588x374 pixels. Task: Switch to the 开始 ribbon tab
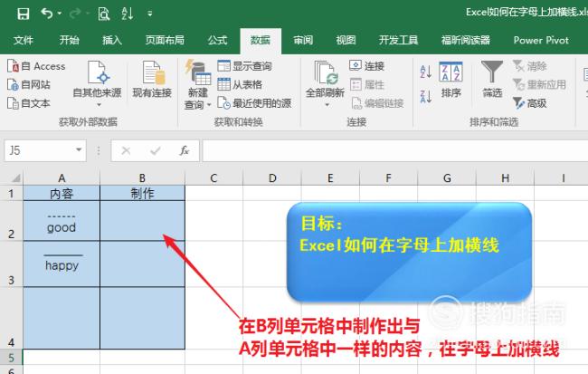click(x=69, y=40)
